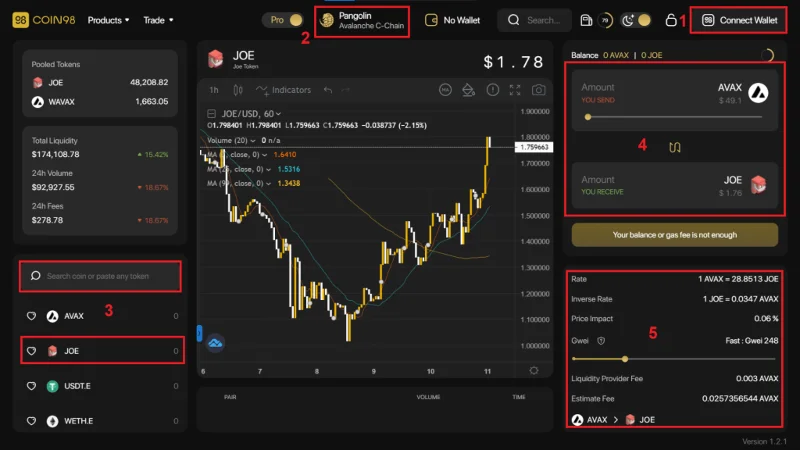800x450 pixels.
Task: Click the refresh balance spinner icon
Action: point(767,55)
